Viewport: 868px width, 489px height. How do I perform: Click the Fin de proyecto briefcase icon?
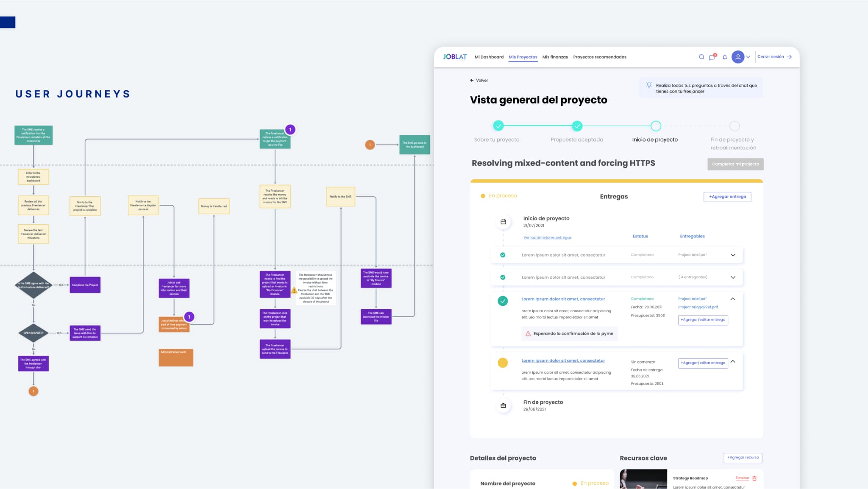tap(503, 406)
